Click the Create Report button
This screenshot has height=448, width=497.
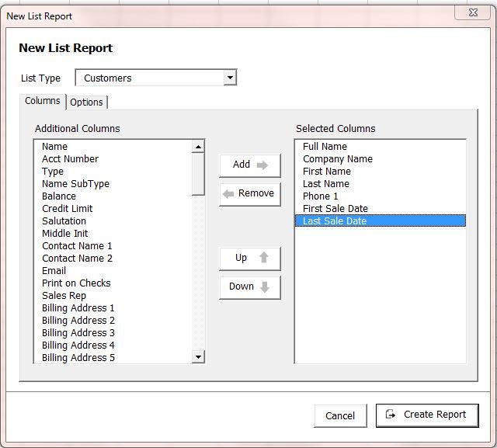427,415
